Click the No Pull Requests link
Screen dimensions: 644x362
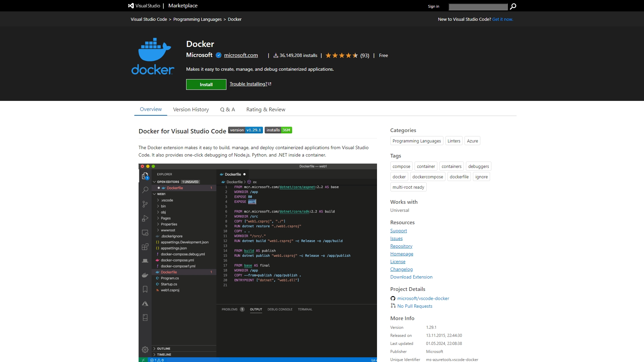[415, 306]
